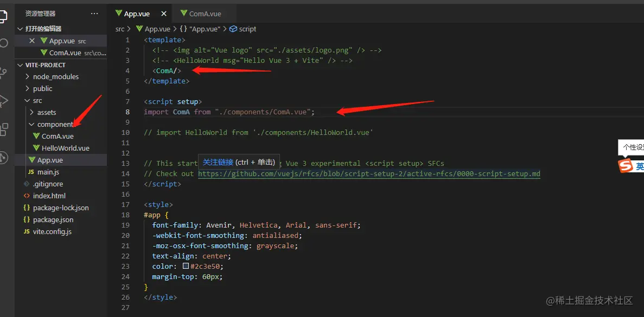The height and width of the screenshot is (317, 644).
Task: Click line number 4 in the gutter
Action: click(127, 71)
